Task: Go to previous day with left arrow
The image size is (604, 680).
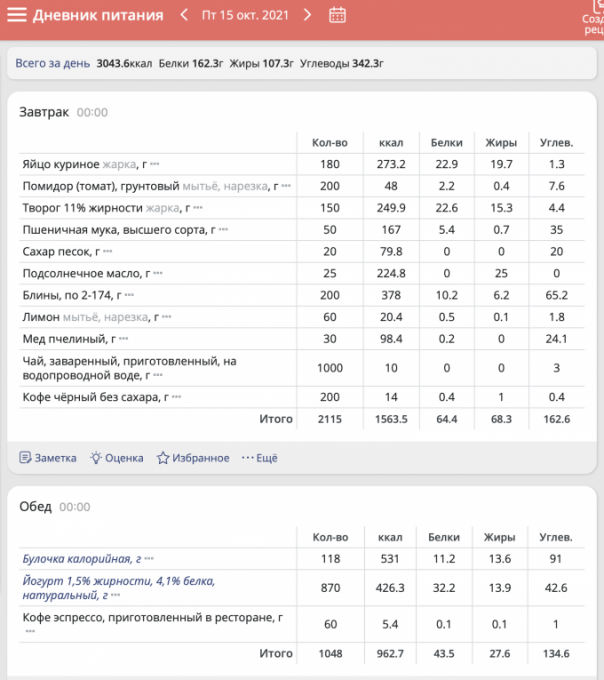Action: pyautogui.click(x=184, y=15)
